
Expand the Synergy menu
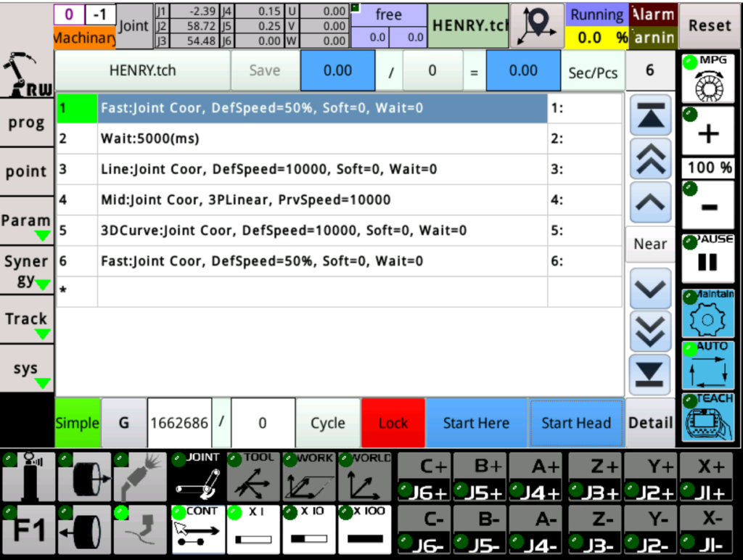coord(27,271)
